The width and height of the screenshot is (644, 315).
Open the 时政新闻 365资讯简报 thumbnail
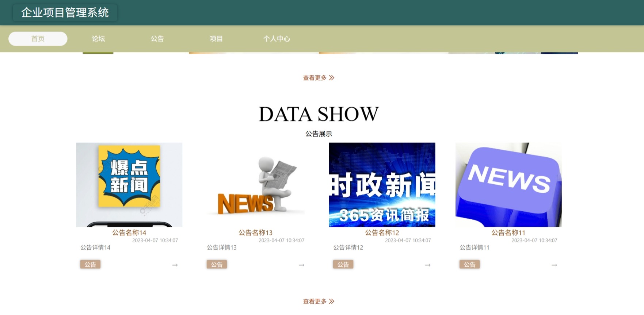coord(382,185)
